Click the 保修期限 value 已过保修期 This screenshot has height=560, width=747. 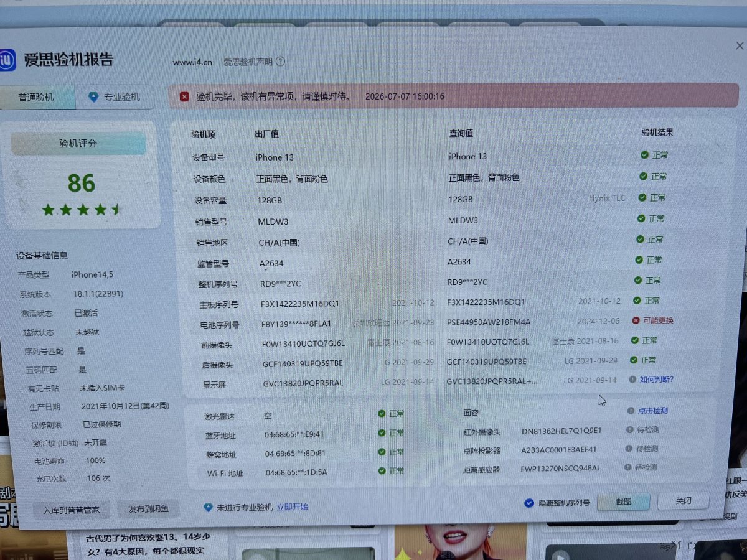(x=101, y=424)
